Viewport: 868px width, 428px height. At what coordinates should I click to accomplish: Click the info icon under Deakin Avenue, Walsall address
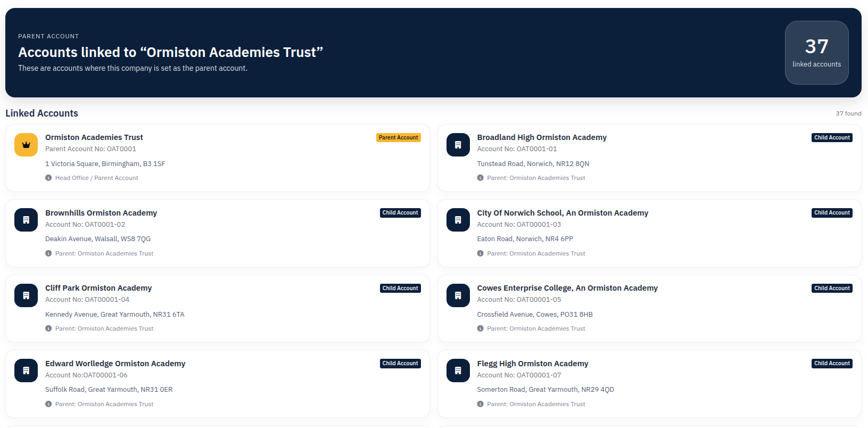coord(48,253)
